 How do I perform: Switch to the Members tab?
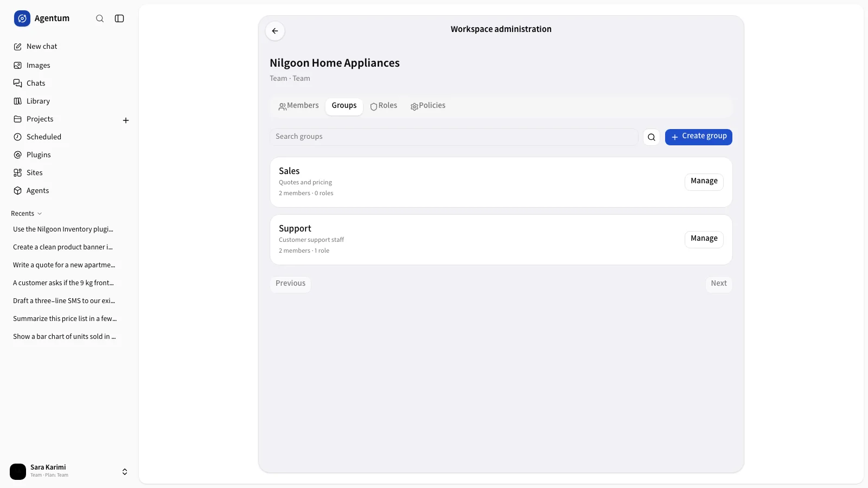click(x=299, y=106)
